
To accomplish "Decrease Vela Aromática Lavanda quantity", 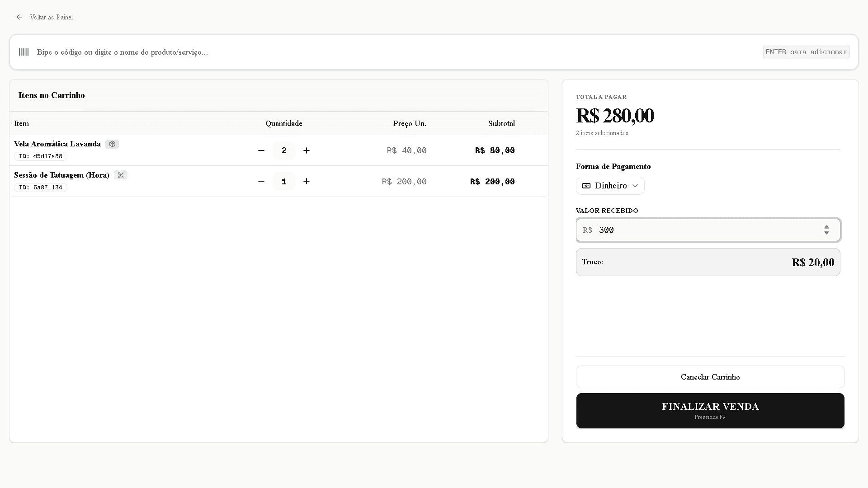I will pyautogui.click(x=261, y=150).
